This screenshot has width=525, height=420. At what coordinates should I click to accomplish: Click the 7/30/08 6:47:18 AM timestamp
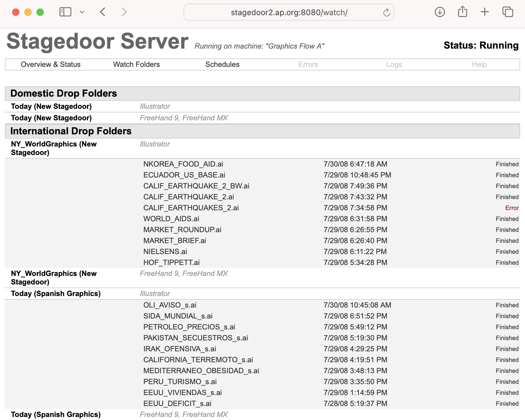355,164
